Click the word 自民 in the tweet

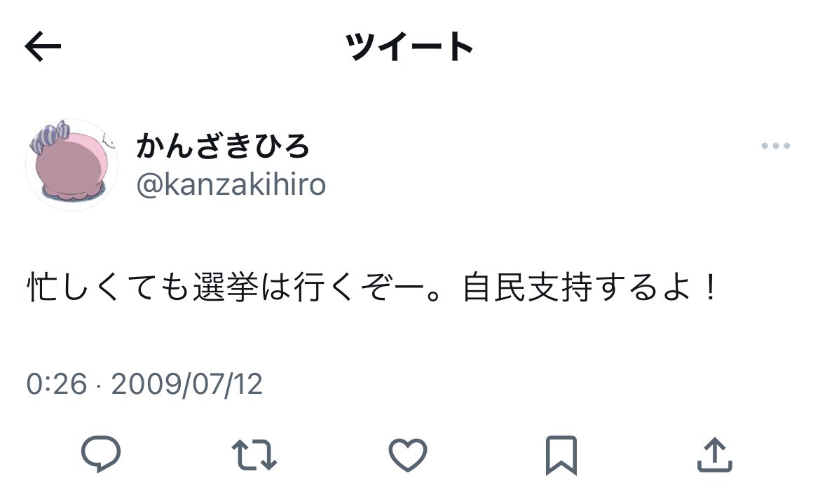[494, 287]
